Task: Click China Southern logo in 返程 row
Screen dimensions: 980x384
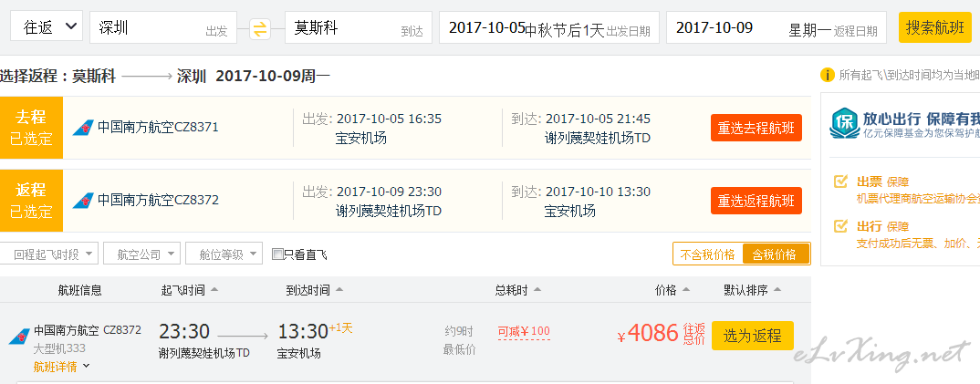Action: pos(82,201)
